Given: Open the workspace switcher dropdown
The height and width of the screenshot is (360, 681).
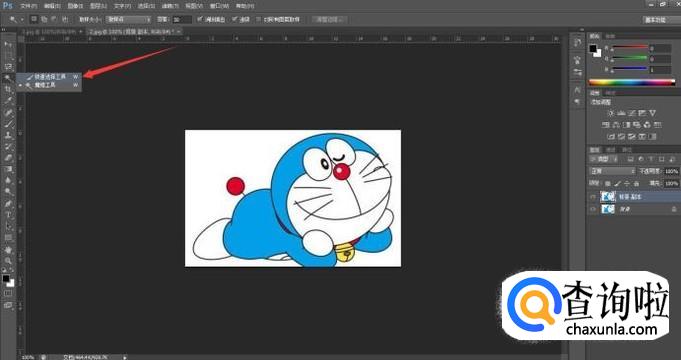Looking at the screenshot, I should tap(660, 20).
